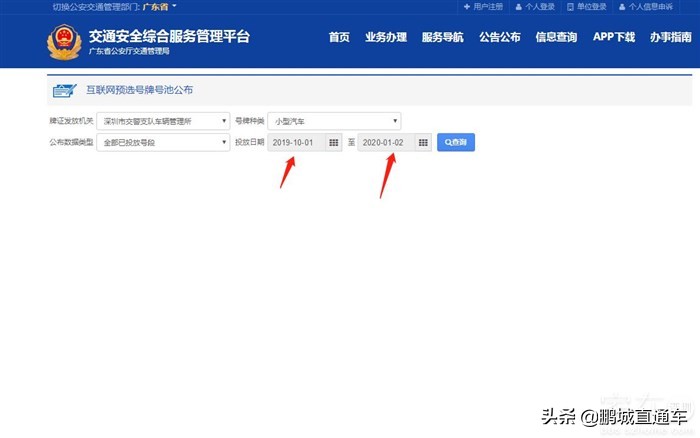Open calendar picker for start date 2019-10-01
Screen dimensions: 700x438
tap(333, 142)
